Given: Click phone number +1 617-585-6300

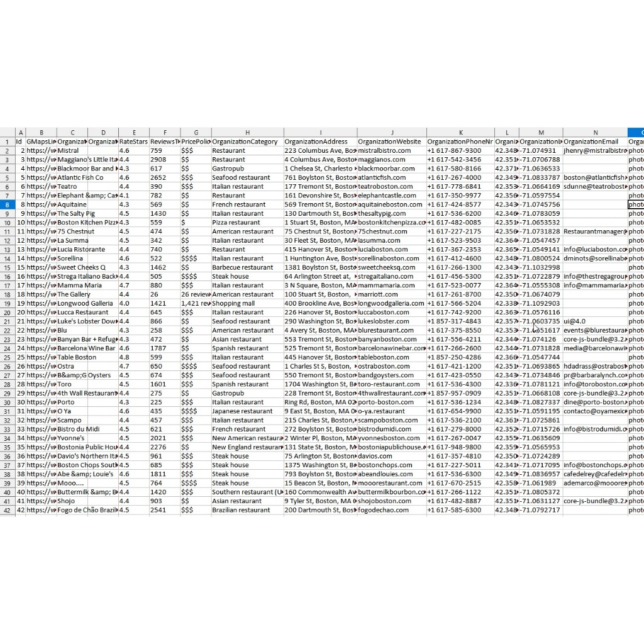Looking at the screenshot, I should 460,510.
